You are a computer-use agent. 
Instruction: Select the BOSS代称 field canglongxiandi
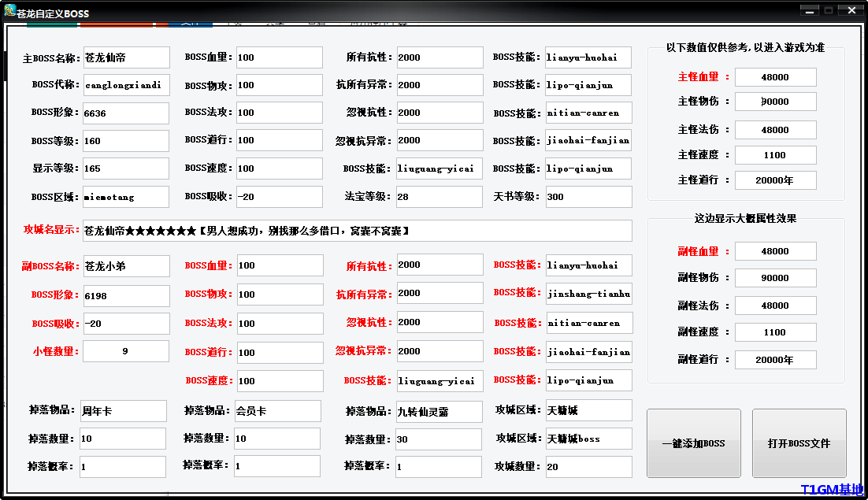coord(127,85)
